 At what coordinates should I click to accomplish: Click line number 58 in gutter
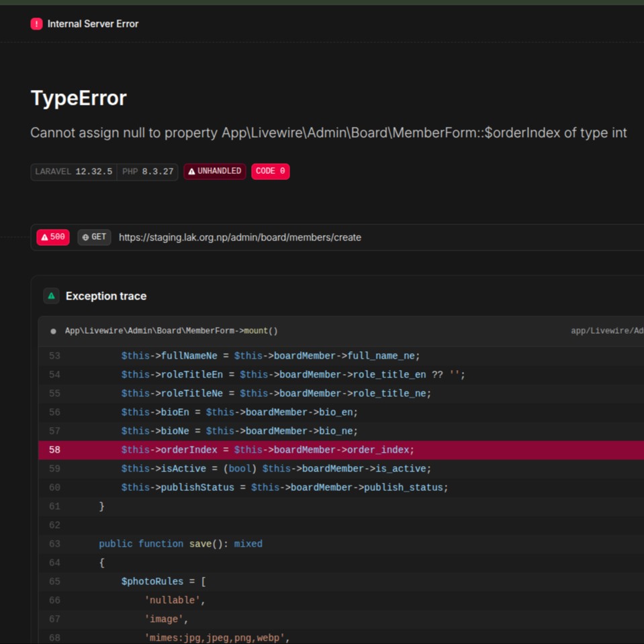(x=54, y=450)
